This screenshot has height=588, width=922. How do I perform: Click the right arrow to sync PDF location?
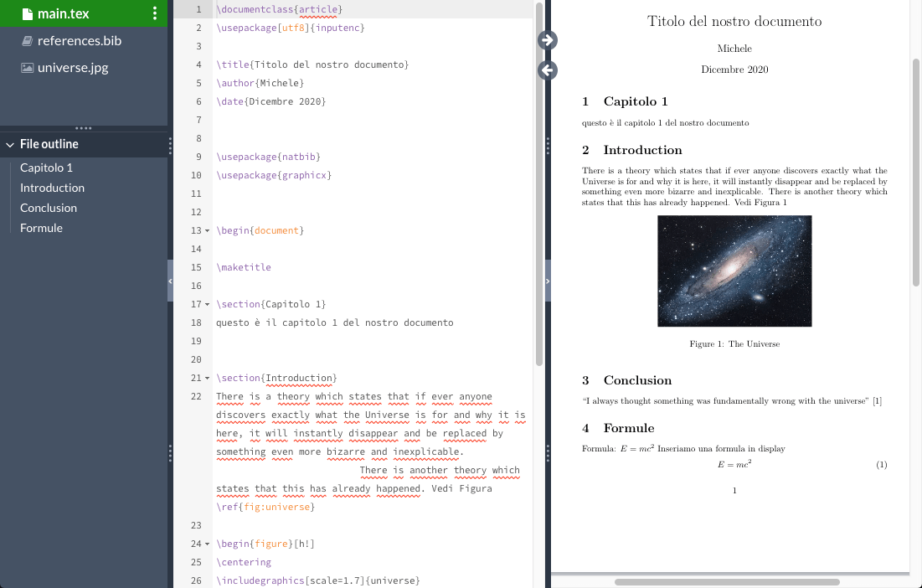click(x=547, y=39)
